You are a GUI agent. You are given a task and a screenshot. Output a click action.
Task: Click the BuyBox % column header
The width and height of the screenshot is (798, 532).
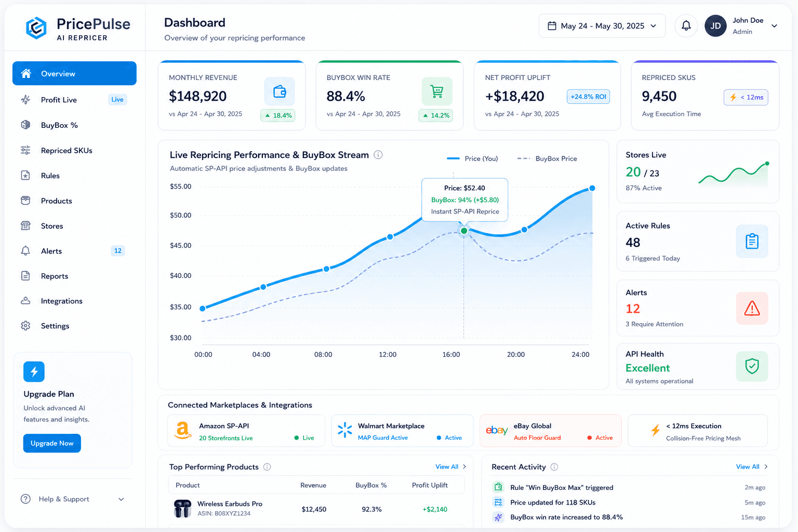[371, 485]
